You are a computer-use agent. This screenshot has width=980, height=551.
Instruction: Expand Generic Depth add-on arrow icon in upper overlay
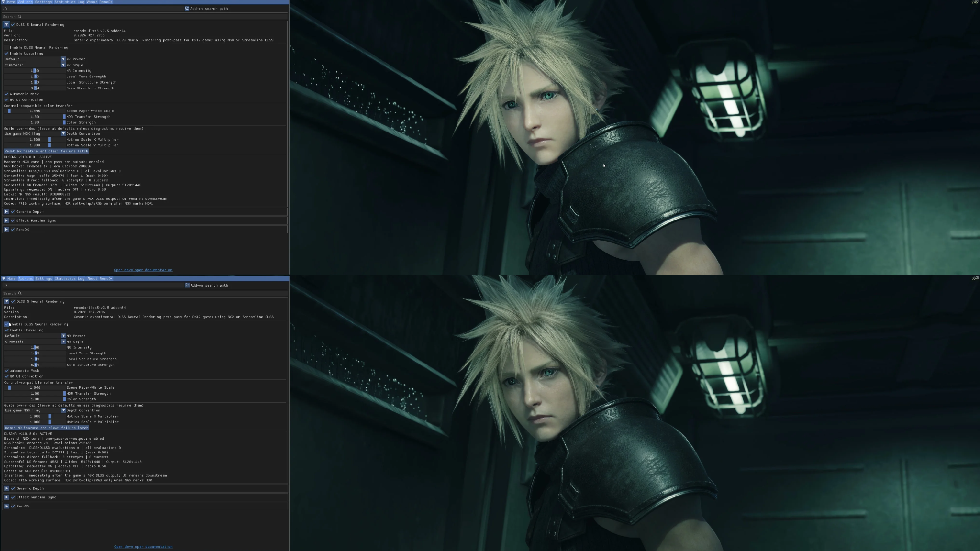click(6, 211)
